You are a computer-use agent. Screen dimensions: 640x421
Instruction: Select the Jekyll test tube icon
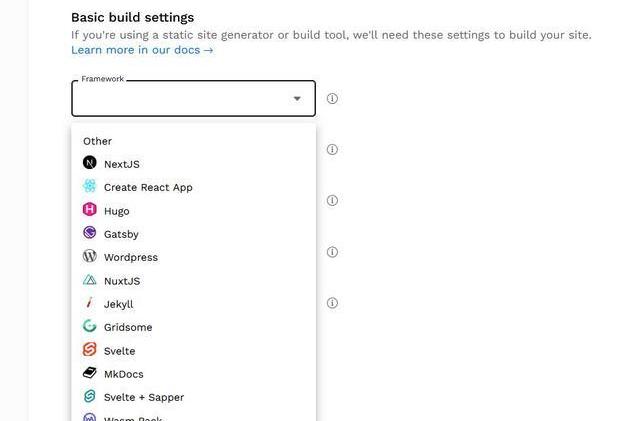[89, 303]
